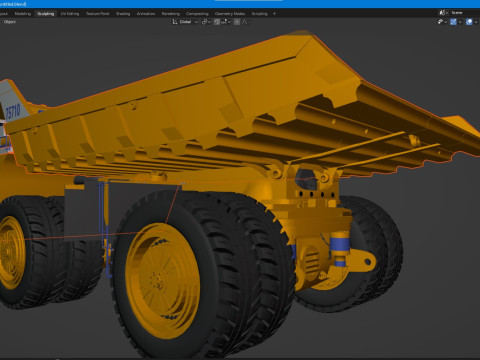
Task: Open the gizmo options dropdown arrow
Action: (460, 22)
